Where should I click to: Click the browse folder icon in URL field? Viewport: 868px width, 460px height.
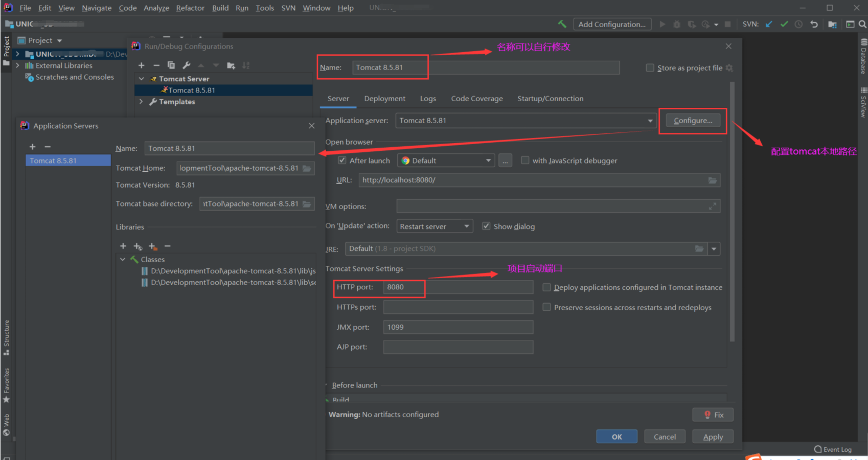(x=713, y=180)
